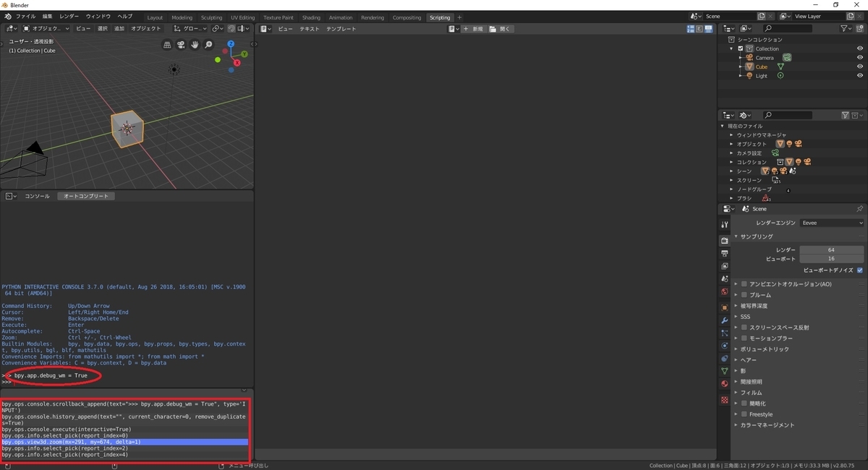Open the Render menu
The height and width of the screenshot is (470, 868).
[x=69, y=16]
